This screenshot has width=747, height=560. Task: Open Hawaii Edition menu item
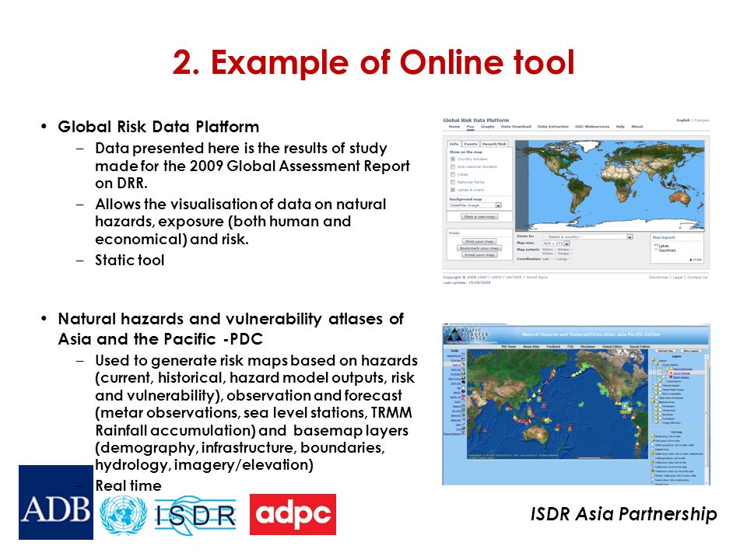click(x=640, y=347)
